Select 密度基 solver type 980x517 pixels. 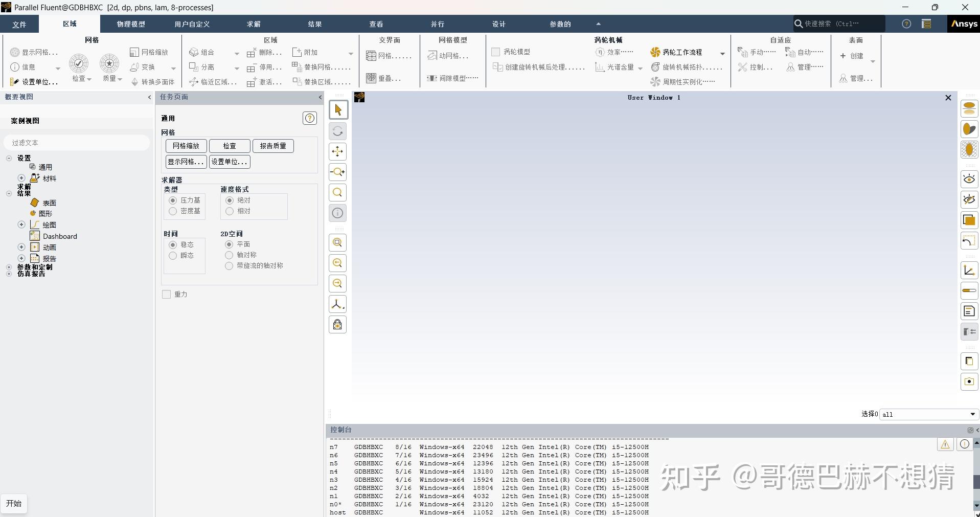coord(173,211)
